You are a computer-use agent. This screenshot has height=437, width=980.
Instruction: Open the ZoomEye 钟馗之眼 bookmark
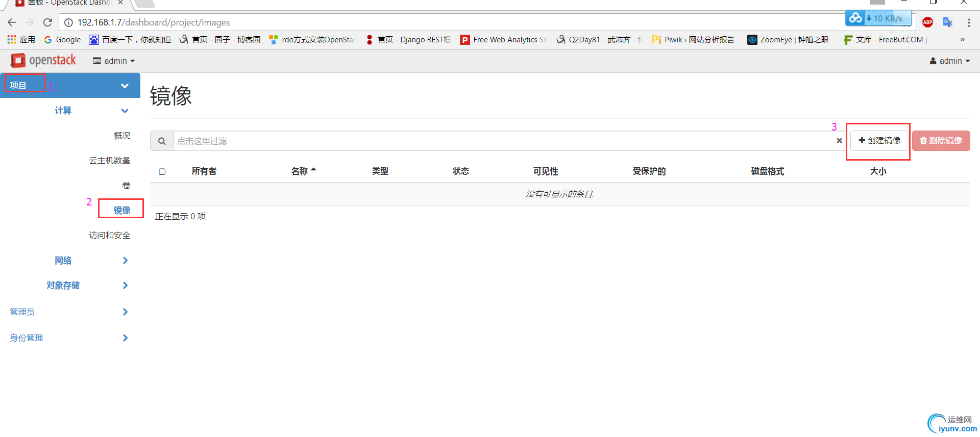click(791, 40)
